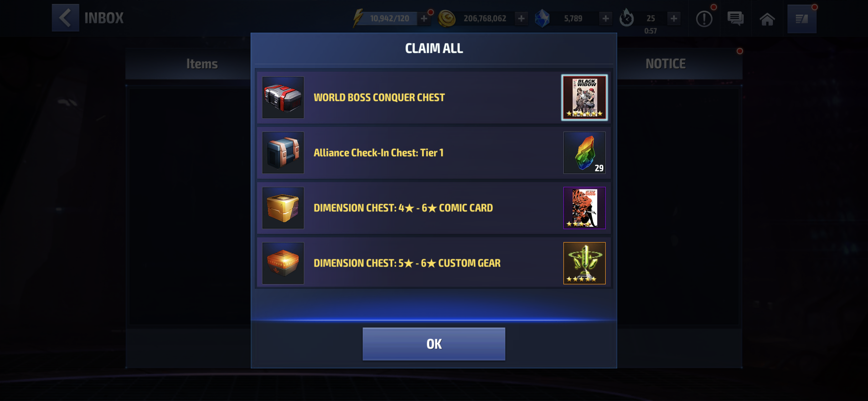Click the back arrow next to INBOX
The height and width of the screenshot is (401, 868).
(x=65, y=18)
